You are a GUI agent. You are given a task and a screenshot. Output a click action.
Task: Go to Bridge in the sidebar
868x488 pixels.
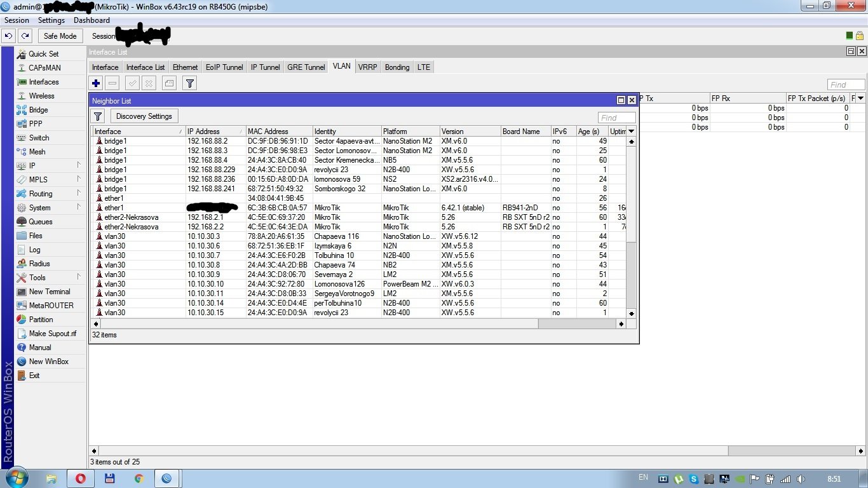[38, 110]
